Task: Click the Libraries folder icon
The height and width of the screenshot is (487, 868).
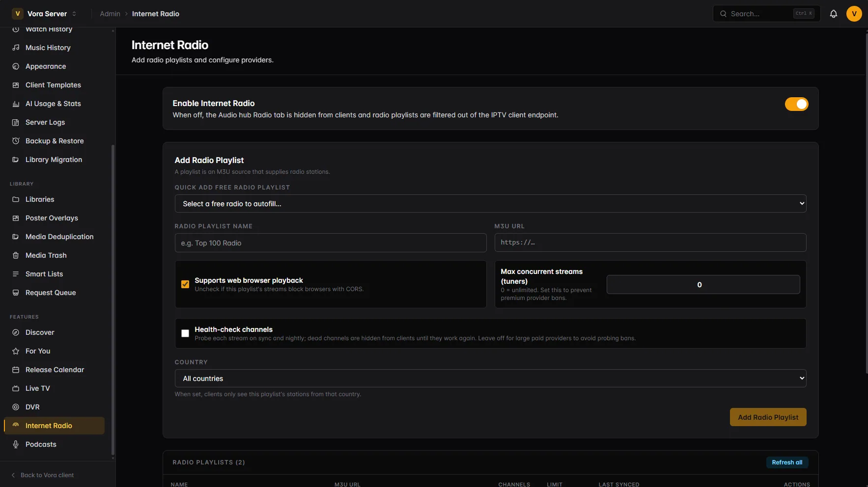Action: pyautogui.click(x=16, y=199)
